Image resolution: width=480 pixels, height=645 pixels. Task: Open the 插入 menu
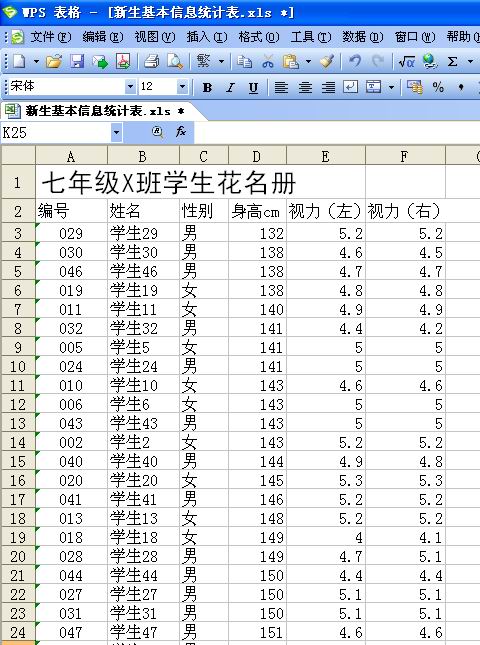click(x=207, y=37)
